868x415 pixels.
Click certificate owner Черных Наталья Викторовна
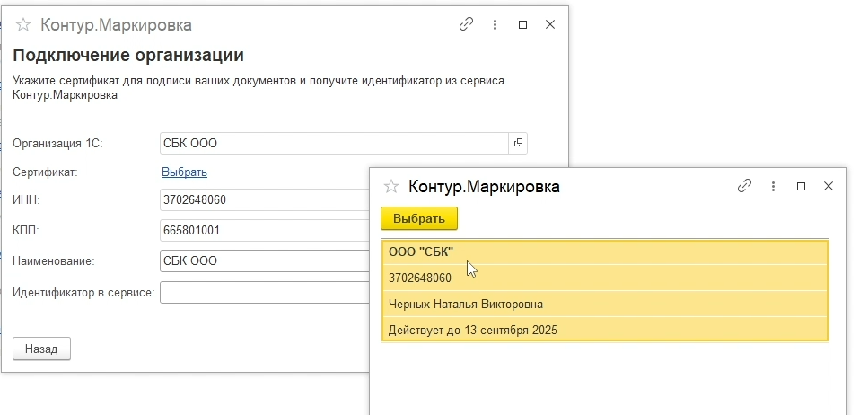[605, 305]
